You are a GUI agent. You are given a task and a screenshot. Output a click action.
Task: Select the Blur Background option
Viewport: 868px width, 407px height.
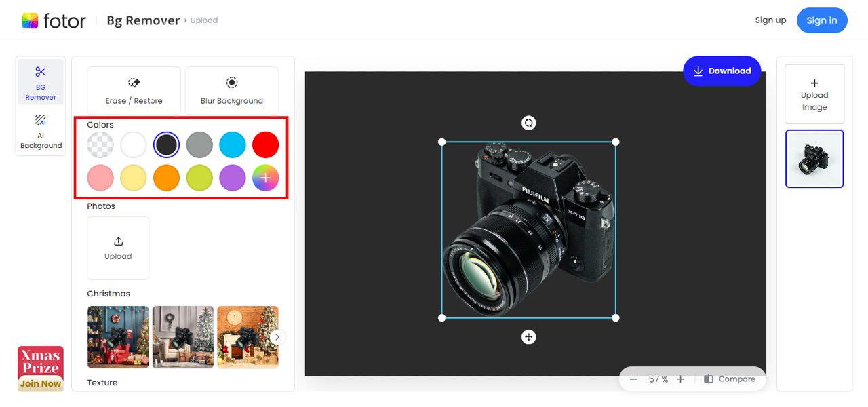[232, 91]
